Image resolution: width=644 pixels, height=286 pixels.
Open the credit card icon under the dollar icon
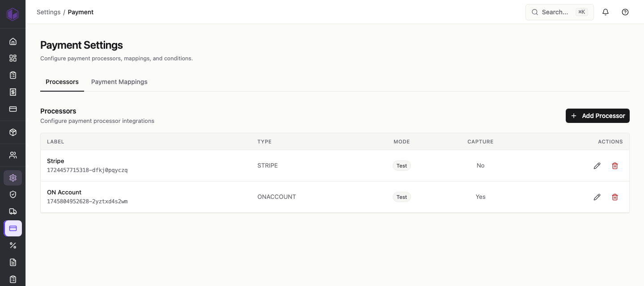pos(13,109)
